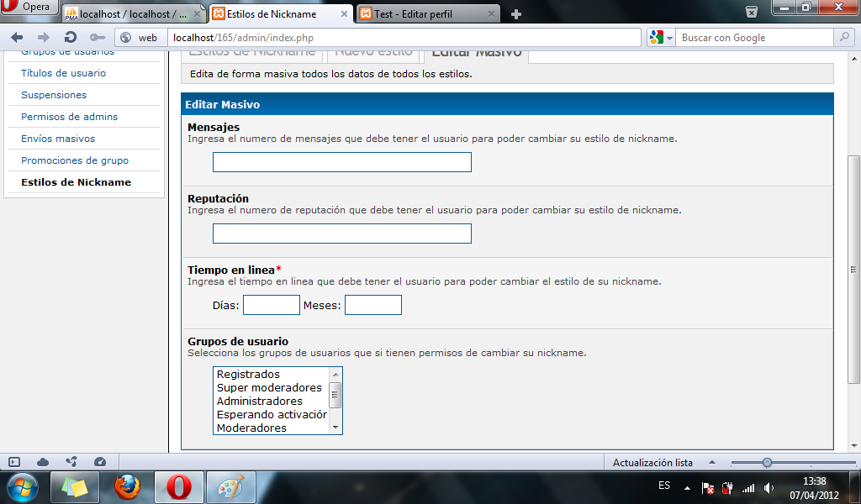Screen dimensions: 861x504
Task: Close the Estilos de Nickname tab
Action: (x=344, y=14)
